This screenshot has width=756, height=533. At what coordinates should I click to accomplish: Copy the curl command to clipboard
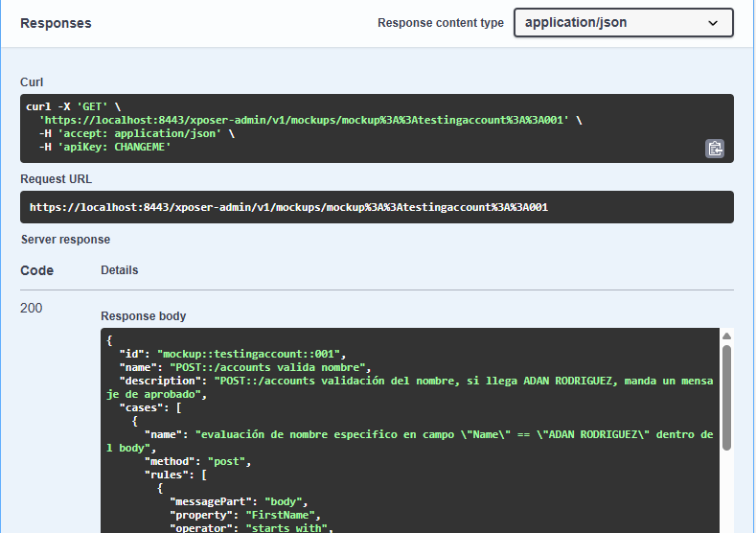[715, 148]
